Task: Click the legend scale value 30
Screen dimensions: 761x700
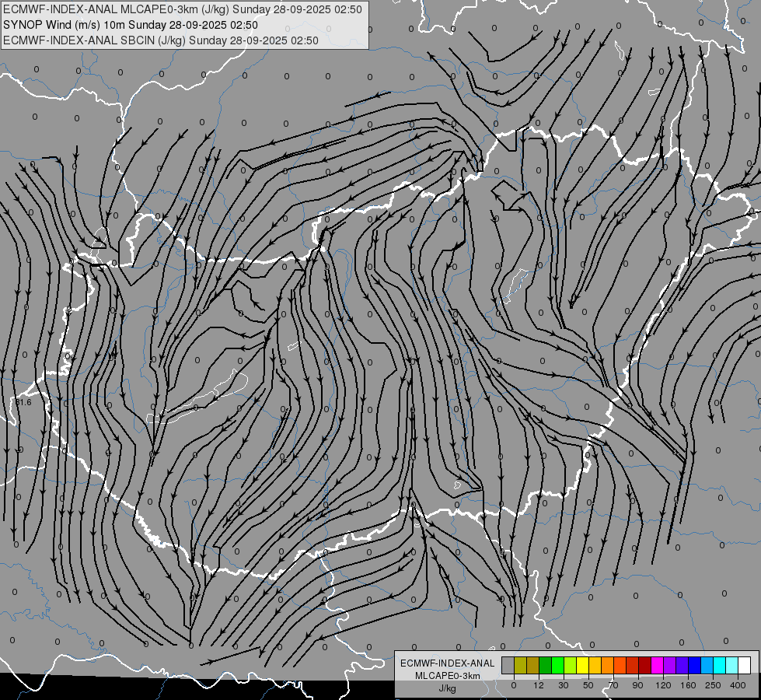Action: [x=564, y=685]
